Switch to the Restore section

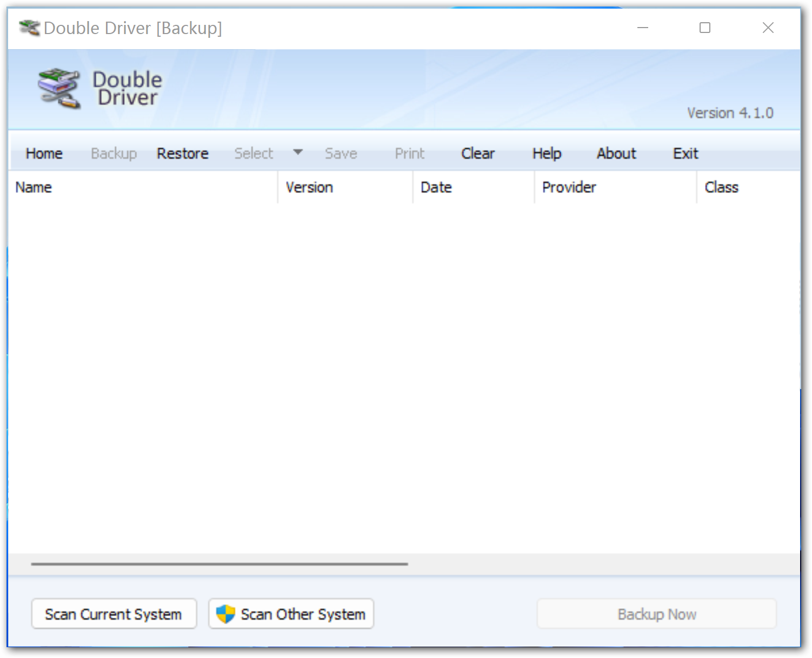[183, 154]
